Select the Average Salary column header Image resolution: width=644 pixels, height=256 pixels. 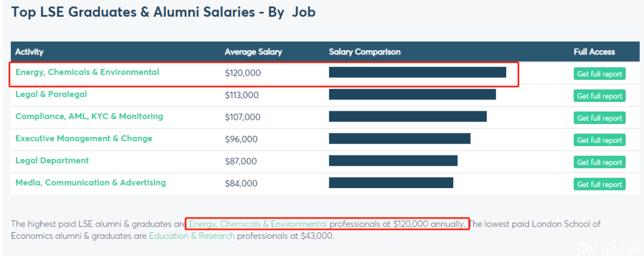(x=253, y=52)
